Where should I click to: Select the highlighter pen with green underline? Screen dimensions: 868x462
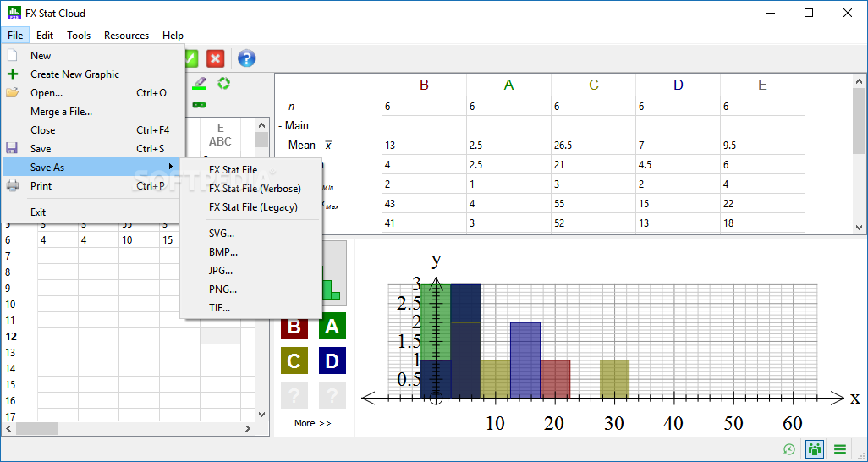tap(200, 83)
